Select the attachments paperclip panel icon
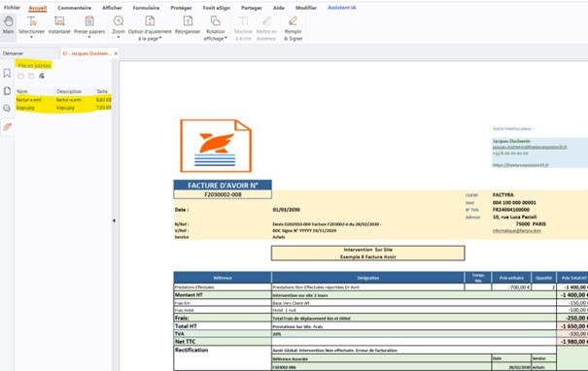The image size is (588, 371). tap(7, 127)
